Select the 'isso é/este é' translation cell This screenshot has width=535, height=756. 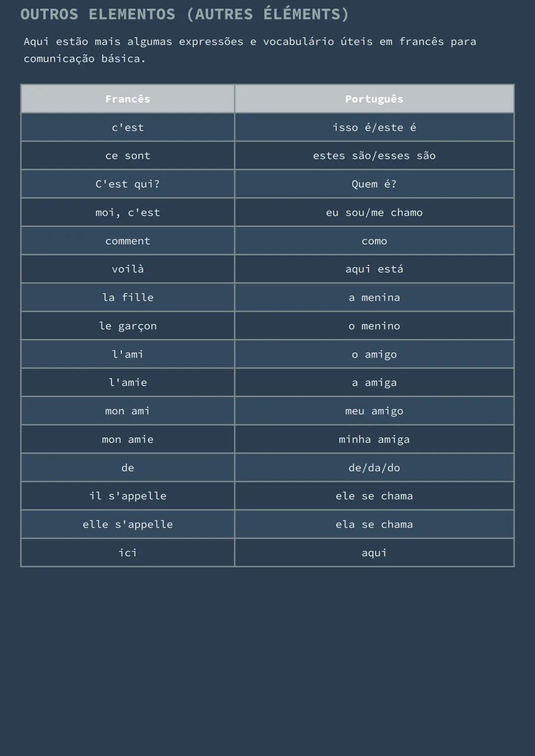coord(374,128)
